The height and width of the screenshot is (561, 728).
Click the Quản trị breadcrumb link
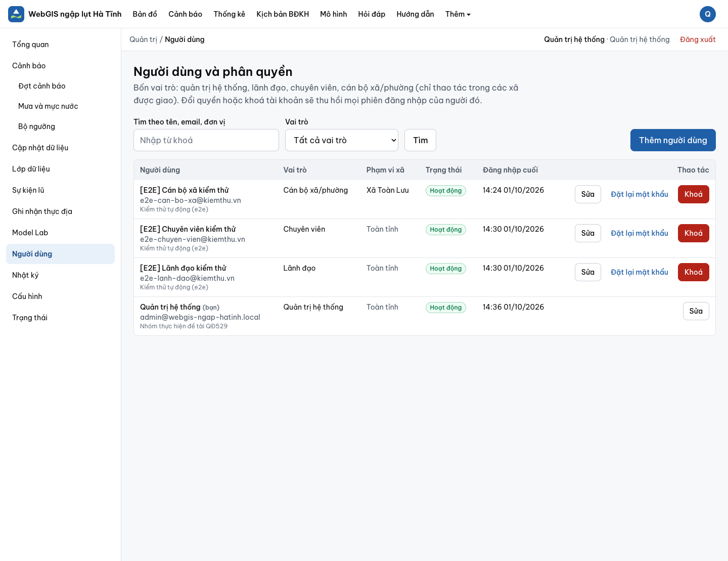[x=143, y=39]
